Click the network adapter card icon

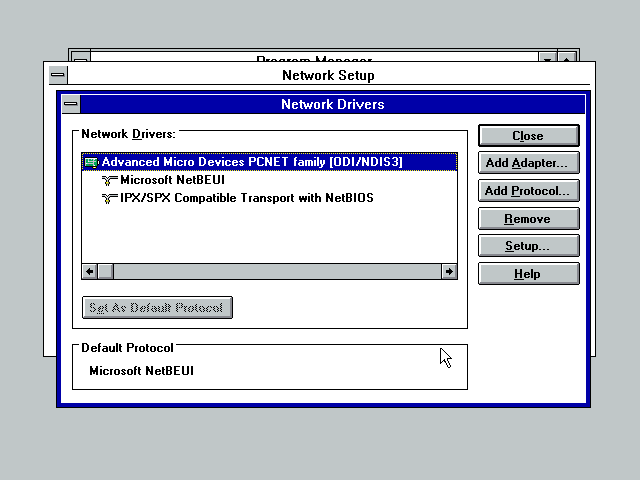pyautogui.click(x=91, y=162)
